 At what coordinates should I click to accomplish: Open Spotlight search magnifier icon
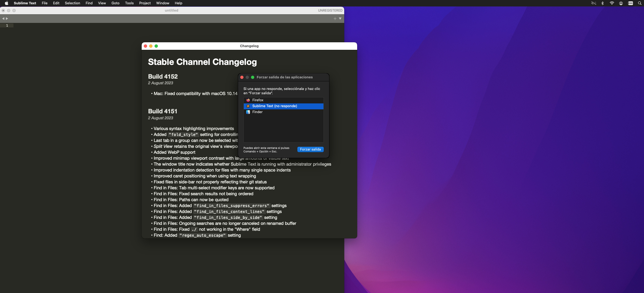click(x=640, y=3)
